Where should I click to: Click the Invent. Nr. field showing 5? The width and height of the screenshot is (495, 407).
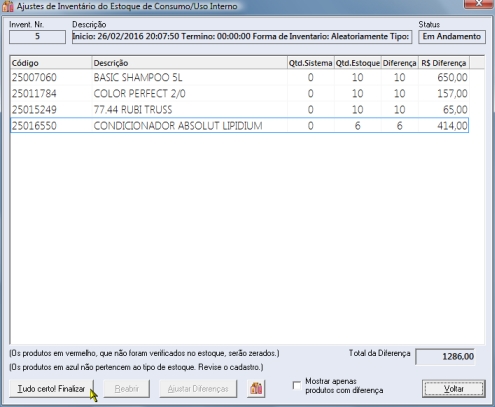click(x=37, y=37)
